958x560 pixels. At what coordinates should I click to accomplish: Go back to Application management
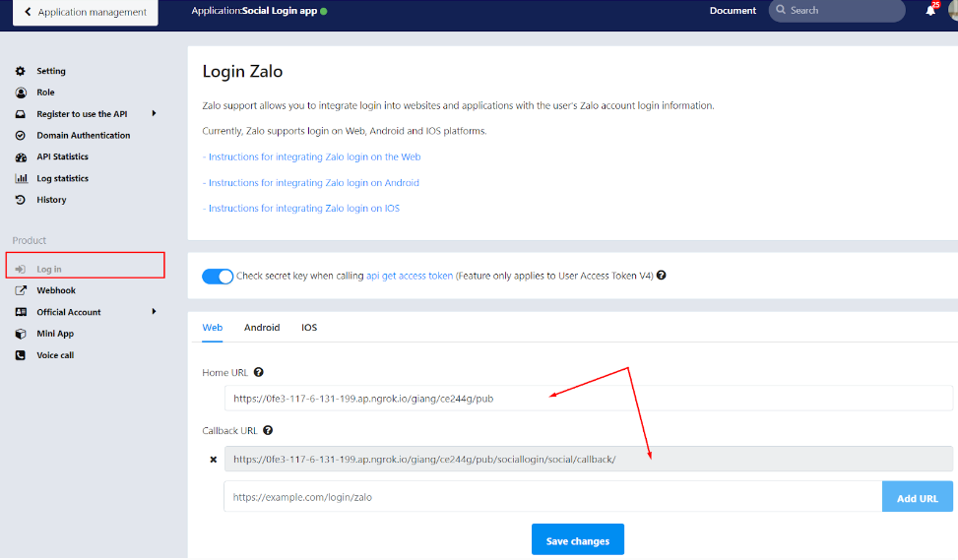click(x=85, y=12)
